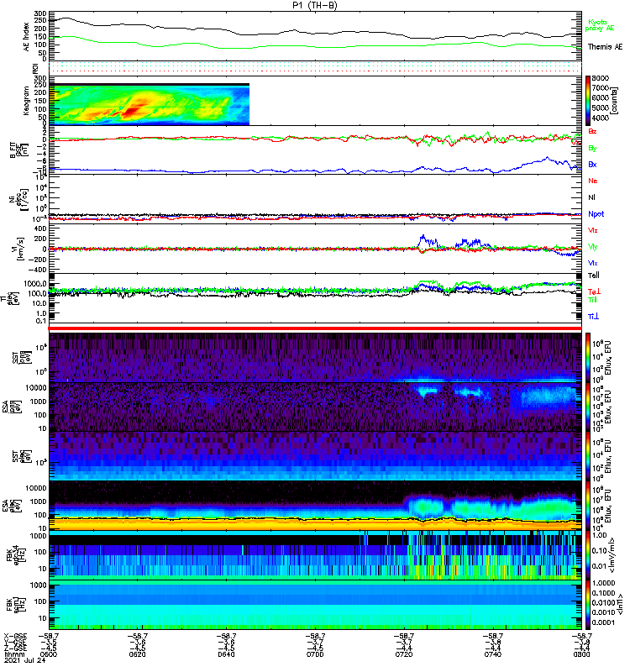Click the "0620" time tick label
Screen dimensions: 630x672
pos(137,654)
